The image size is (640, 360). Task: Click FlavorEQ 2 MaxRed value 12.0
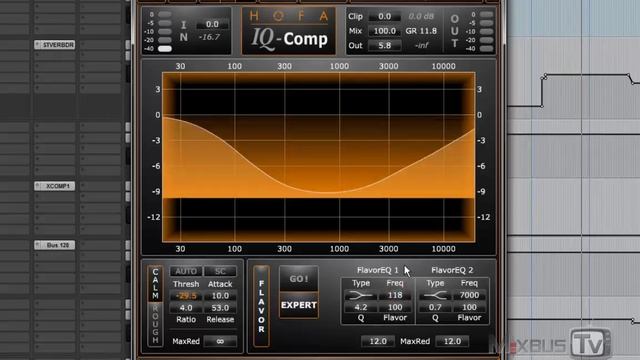[452, 341]
